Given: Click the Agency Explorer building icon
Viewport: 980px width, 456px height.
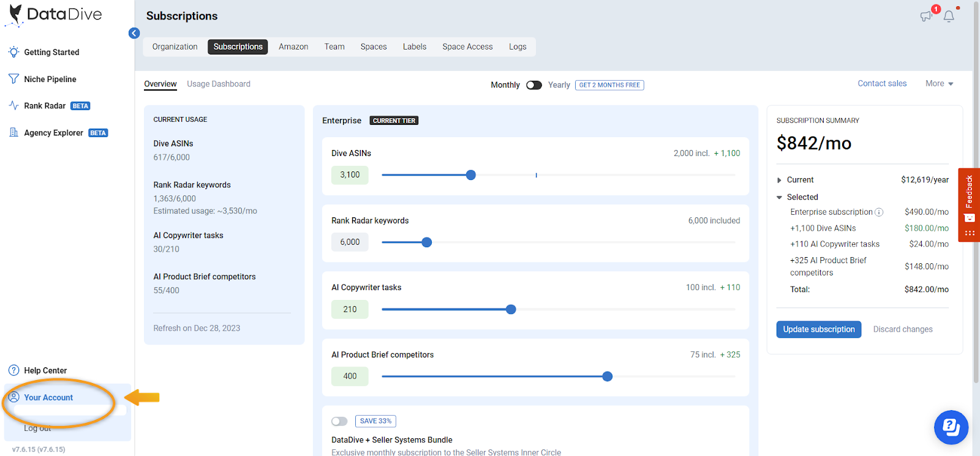Looking at the screenshot, I should (13, 132).
